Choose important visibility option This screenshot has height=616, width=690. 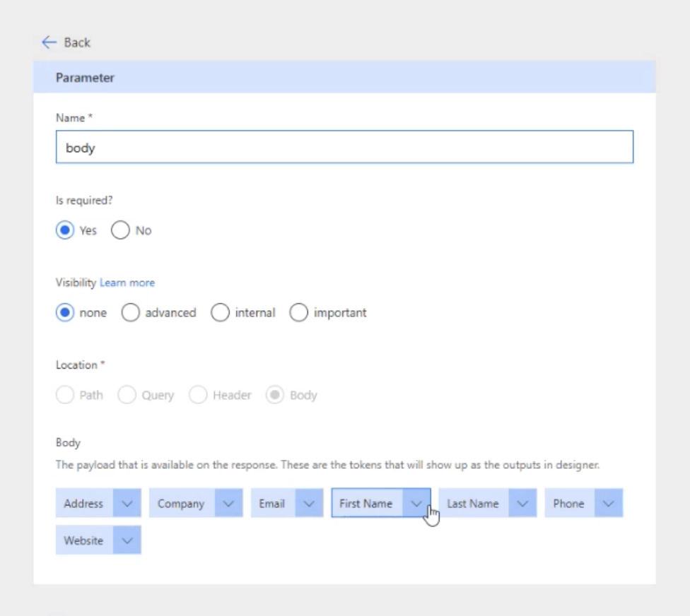point(299,313)
